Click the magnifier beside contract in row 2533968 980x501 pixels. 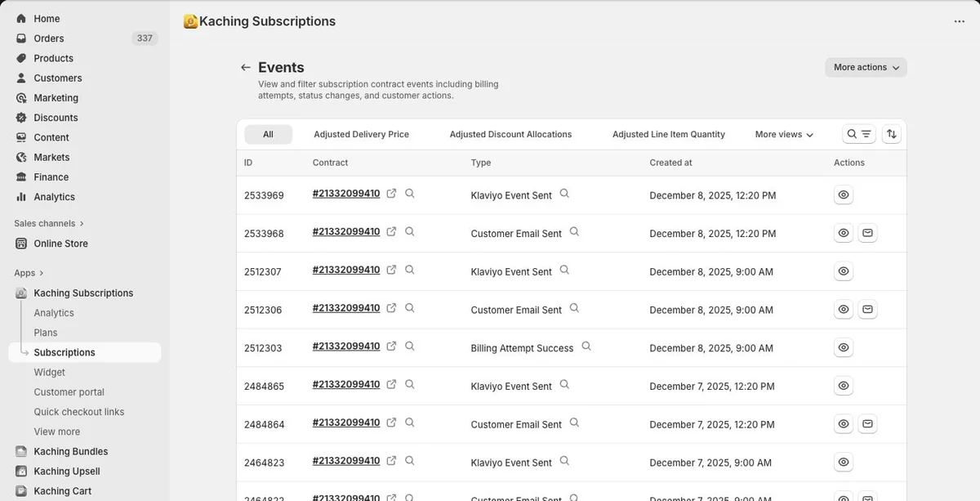pos(410,232)
